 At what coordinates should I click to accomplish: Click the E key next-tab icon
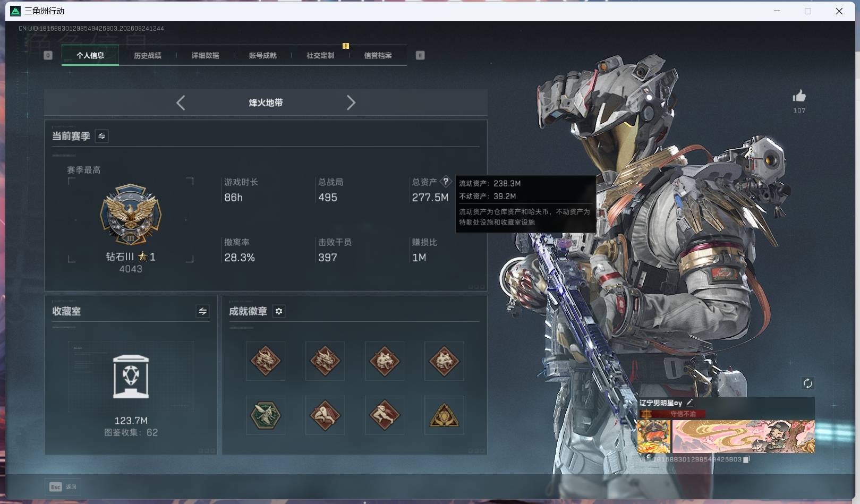[420, 55]
